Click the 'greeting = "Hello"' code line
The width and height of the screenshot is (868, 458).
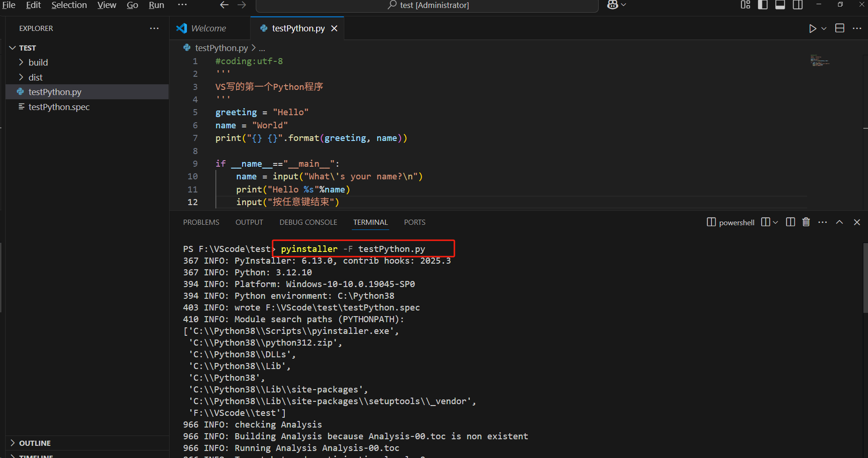pos(262,112)
